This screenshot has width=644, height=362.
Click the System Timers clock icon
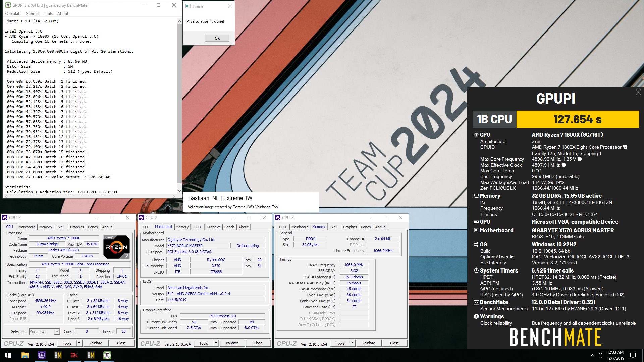click(x=476, y=270)
